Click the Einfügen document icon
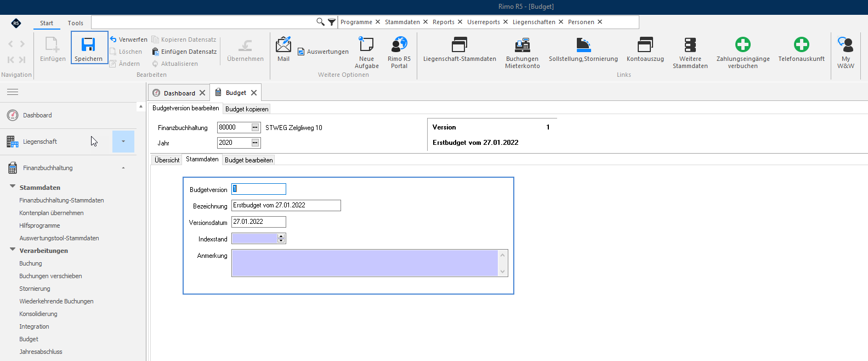The width and height of the screenshot is (868, 361). (x=53, y=44)
